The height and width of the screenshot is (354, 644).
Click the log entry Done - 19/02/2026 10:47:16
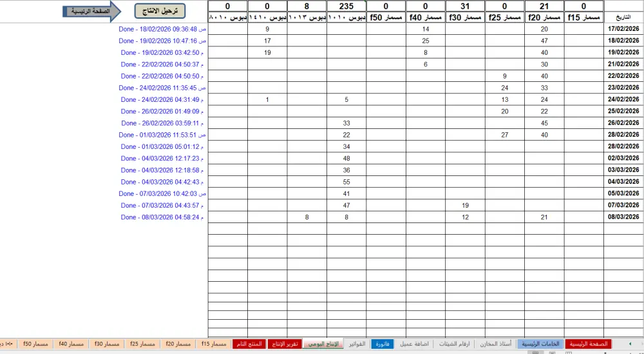[x=162, y=41]
